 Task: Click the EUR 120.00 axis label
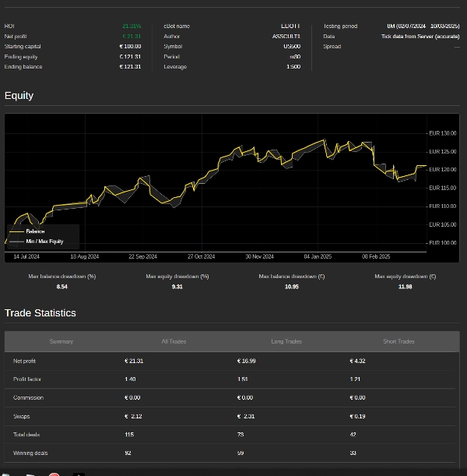pyautogui.click(x=442, y=170)
